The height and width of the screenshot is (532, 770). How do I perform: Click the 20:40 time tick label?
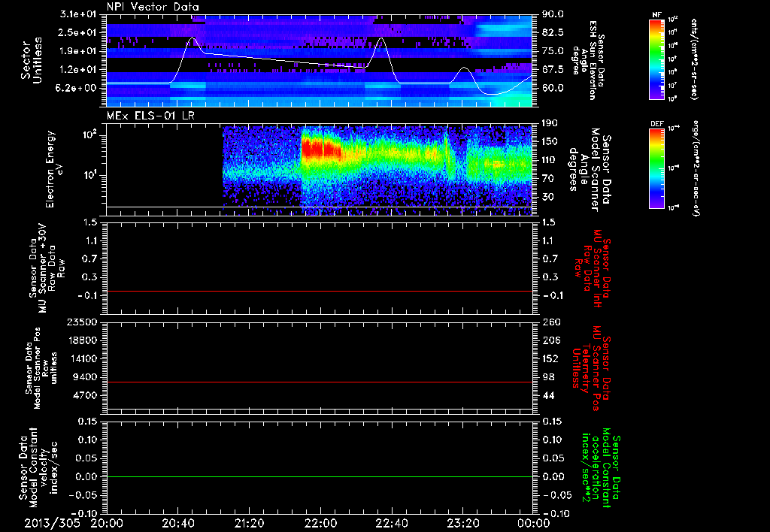178,523
